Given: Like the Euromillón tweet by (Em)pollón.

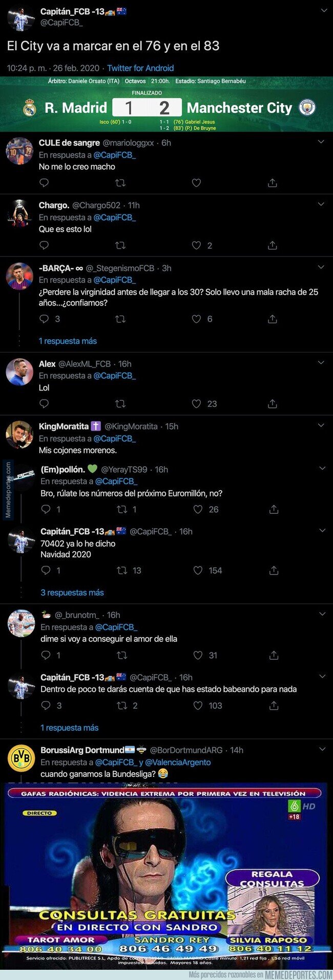Looking at the screenshot, I should [x=198, y=509].
